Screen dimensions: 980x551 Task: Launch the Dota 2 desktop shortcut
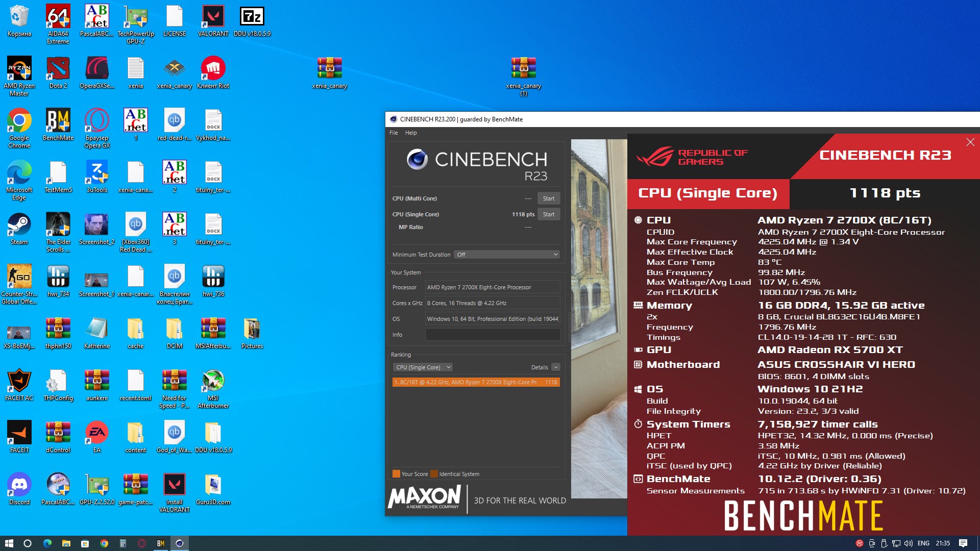pos(58,72)
